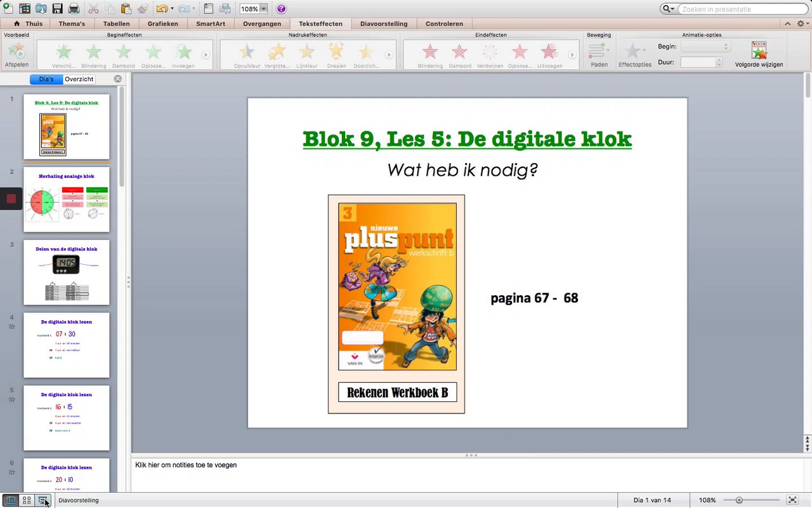Screen dimensions: 812x508
Task: Play the animation preview with Afspelen
Action: [x=16, y=55]
